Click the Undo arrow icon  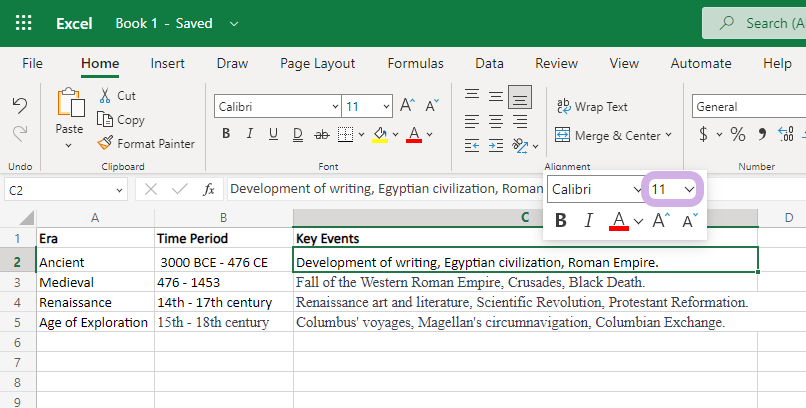20,106
